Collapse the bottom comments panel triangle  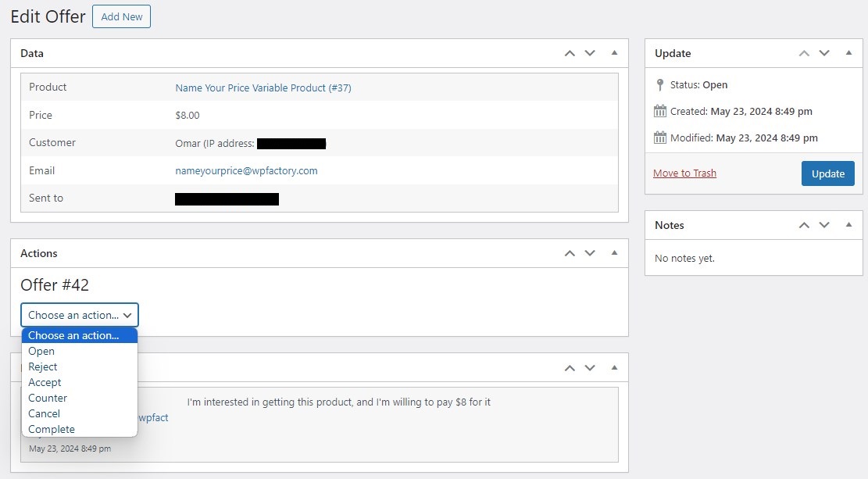coord(614,366)
